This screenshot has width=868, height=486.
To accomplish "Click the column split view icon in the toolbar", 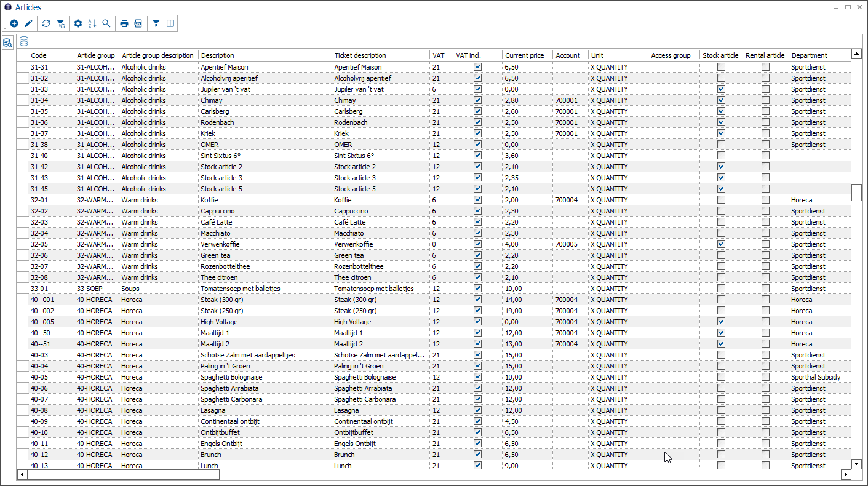I will pyautogui.click(x=171, y=23).
